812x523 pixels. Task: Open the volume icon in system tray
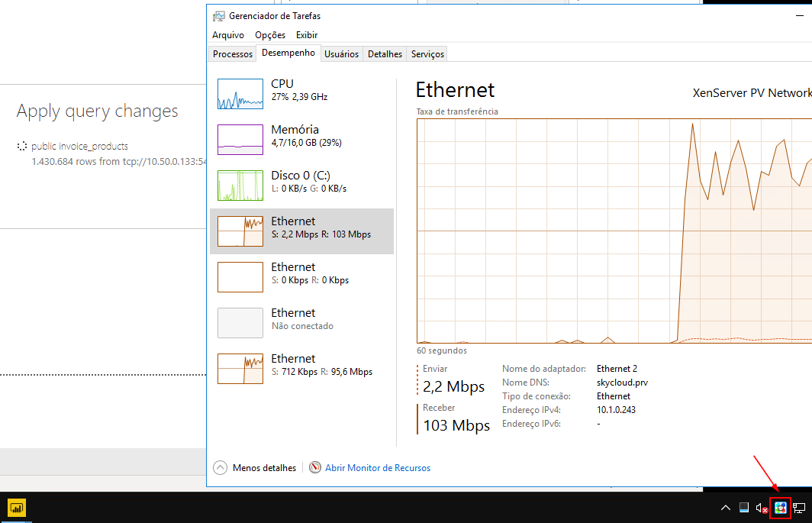tap(761, 508)
